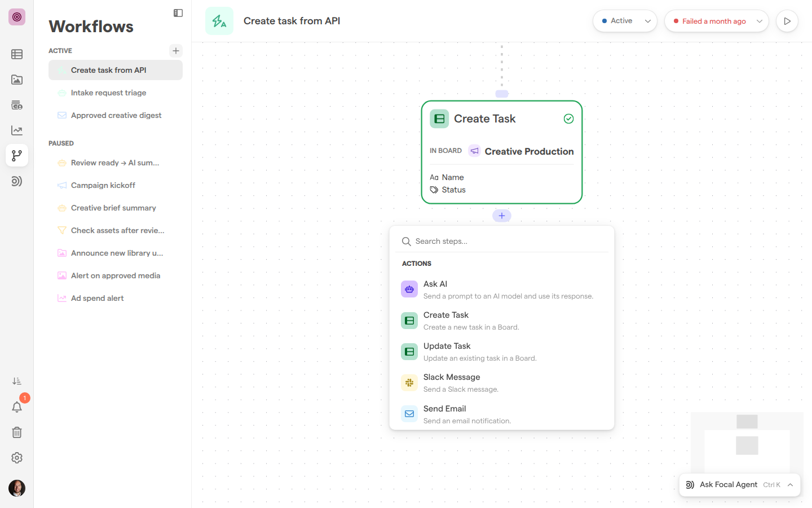The width and height of the screenshot is (812, 508).
Task: Click the add step plus button below node
Action: [502, 216]
